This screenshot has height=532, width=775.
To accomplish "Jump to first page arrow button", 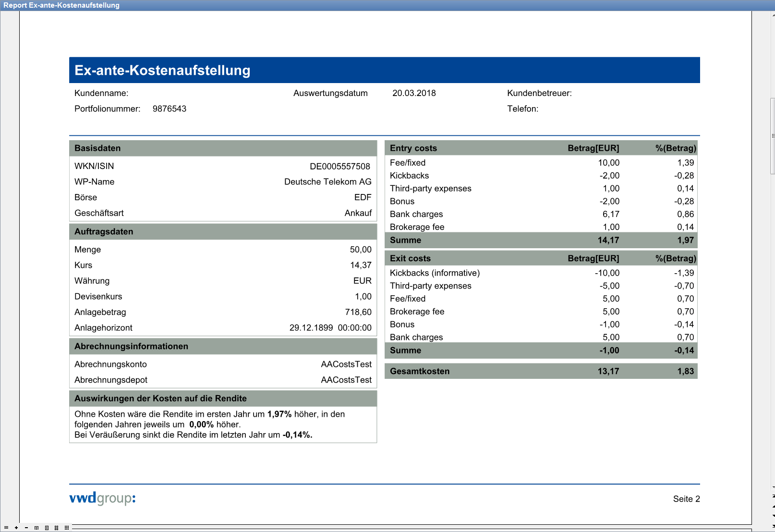I will point(773,496).
